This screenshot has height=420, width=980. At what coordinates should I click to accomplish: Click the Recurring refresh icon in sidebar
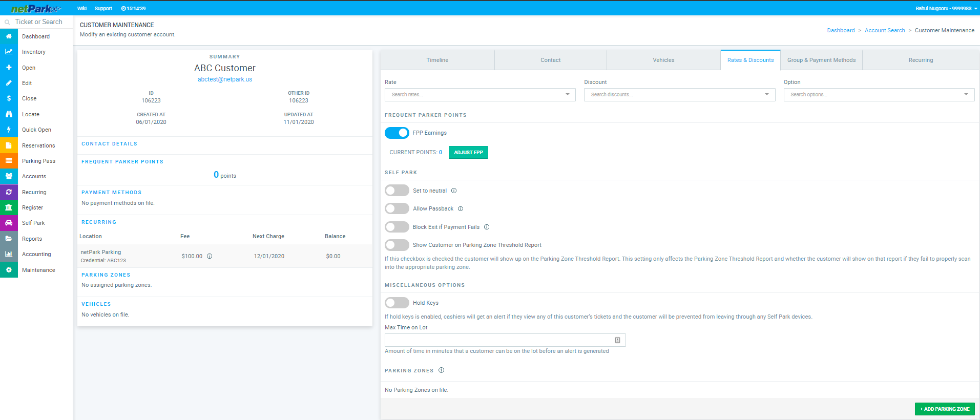9,192
